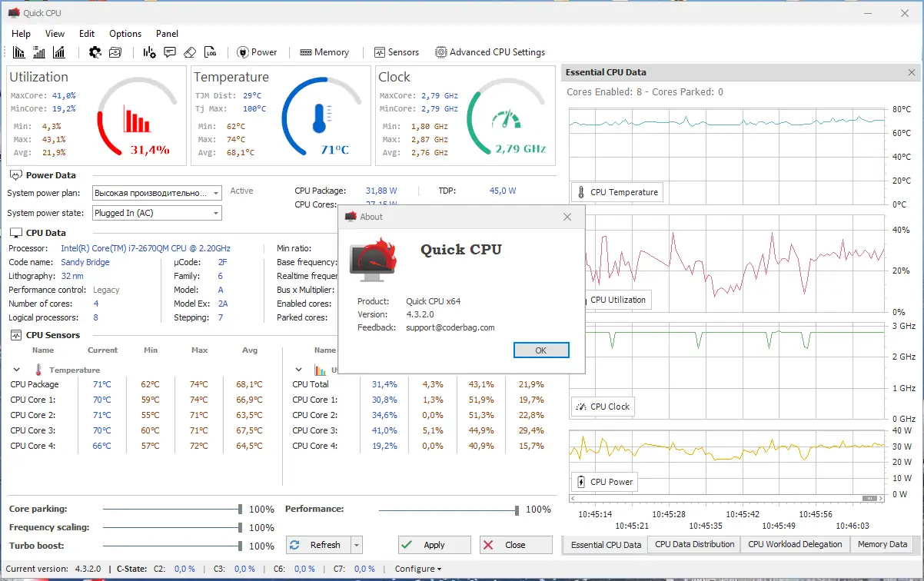The width and height of the screenshot is (924, 581).
Task: Close the About dialog with X
Action: point(567,217)
